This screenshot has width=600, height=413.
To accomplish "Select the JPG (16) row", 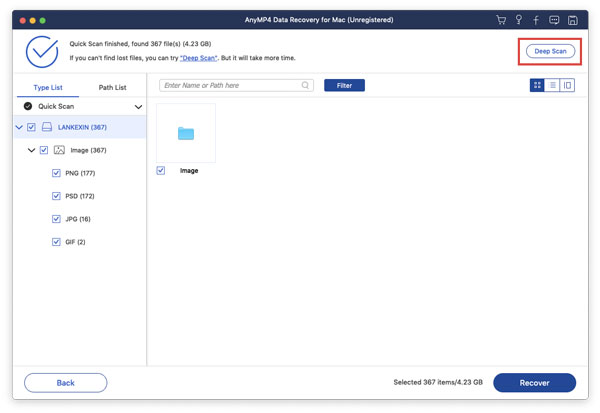I will coord(80,219).
